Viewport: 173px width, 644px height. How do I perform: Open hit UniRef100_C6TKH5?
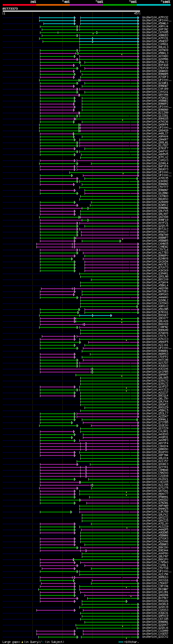pyautogui.click(x=155, y=32)
